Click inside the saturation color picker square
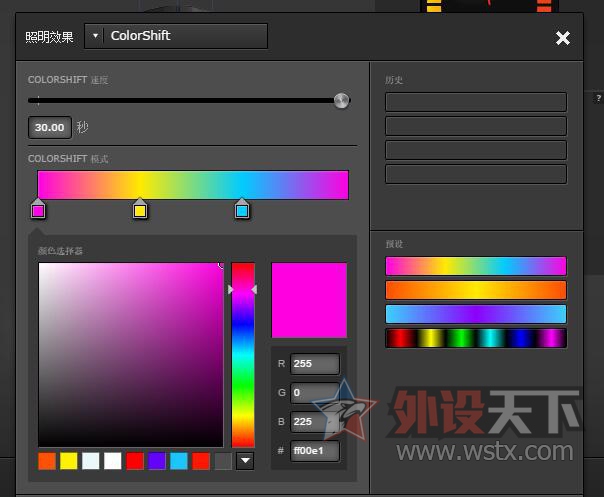This screenshot has width=604, height=497. click(130, 355)
